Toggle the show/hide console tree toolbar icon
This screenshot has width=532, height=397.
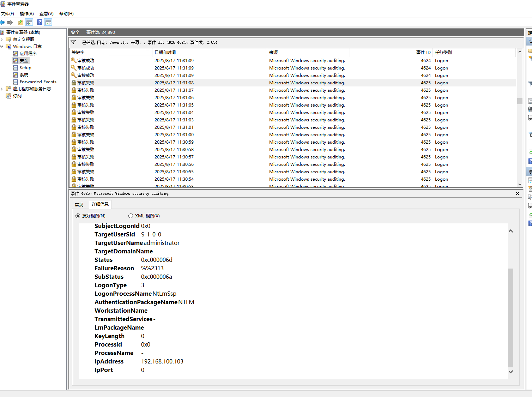tap(29, 23)
